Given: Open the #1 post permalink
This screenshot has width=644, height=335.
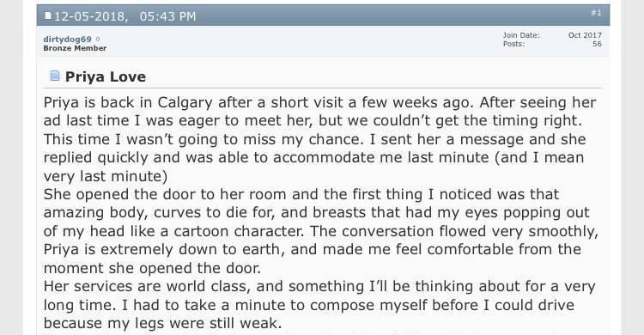Looking at the screenshot, I should 596,13.
